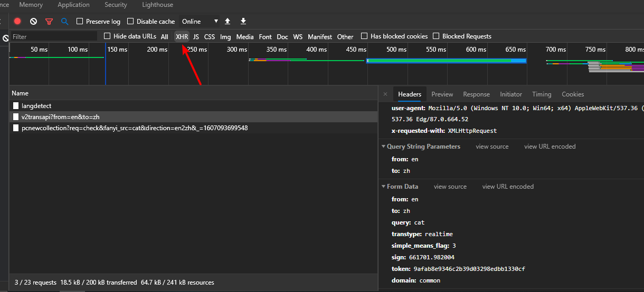This screenshot has height=292, width=644.
Task: Filter requests by Other
Action: tap(345, 37)
